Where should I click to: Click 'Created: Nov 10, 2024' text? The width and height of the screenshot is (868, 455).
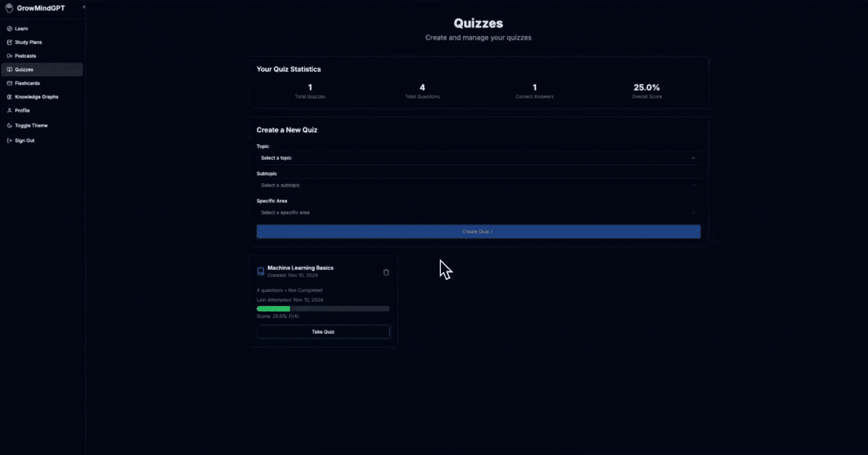pos(293,275)
